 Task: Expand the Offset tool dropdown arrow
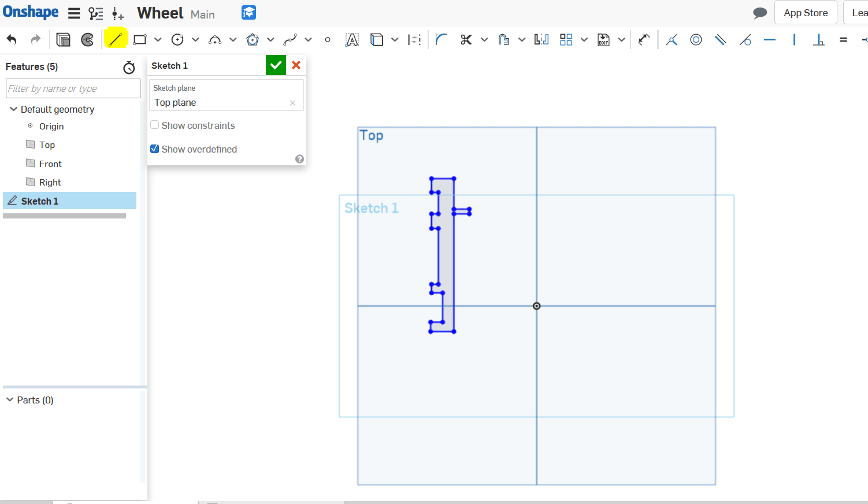pos(522,39)
